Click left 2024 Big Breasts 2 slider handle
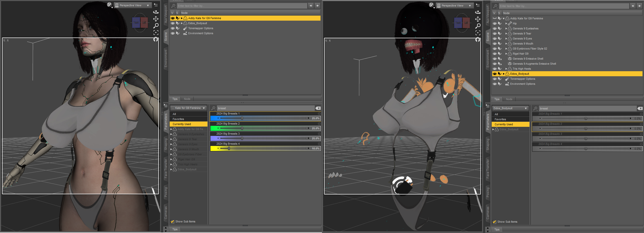This screenshot has width=644, height=233. (242, 128)
